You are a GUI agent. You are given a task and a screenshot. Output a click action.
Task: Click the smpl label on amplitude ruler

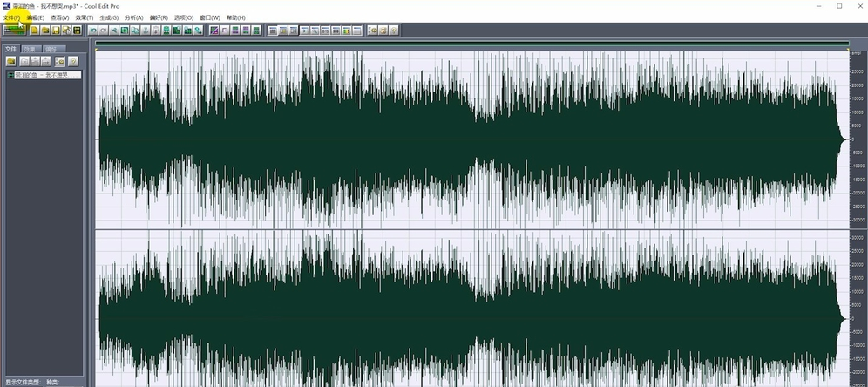tap(856, 54)
